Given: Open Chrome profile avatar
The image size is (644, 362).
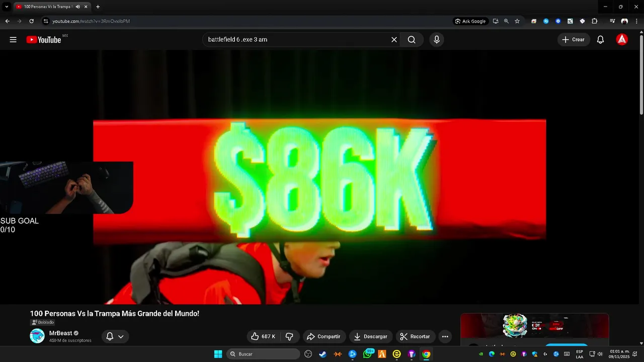Looking at the screenshot, I should 624,21.
